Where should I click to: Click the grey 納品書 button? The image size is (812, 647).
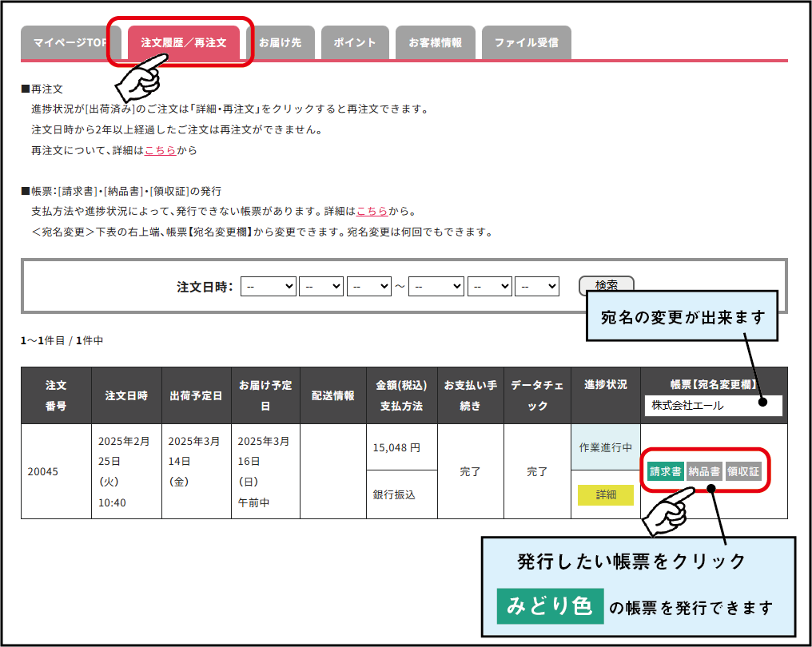point(704,471)
